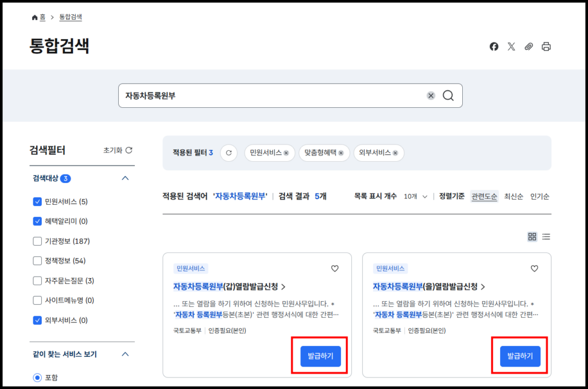Sort results by 인기순
The width and height of the screenshot is (588, 389).
tap(540, 196)
